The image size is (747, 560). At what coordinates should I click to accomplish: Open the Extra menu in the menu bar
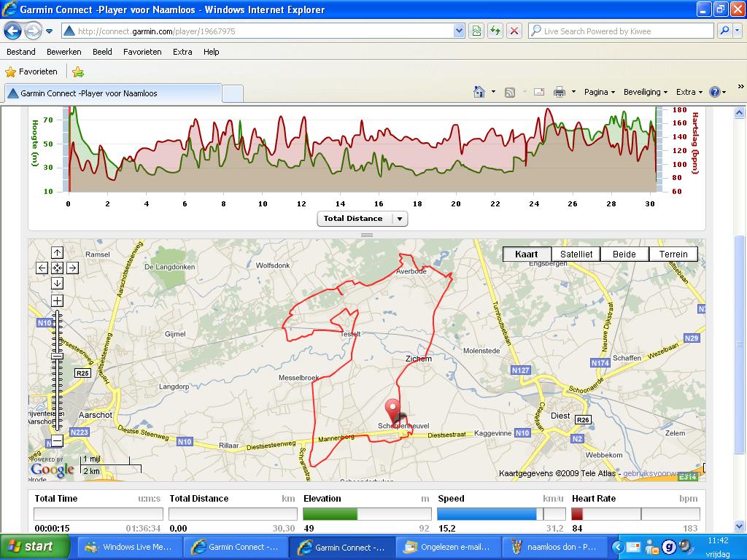[182, 52]
